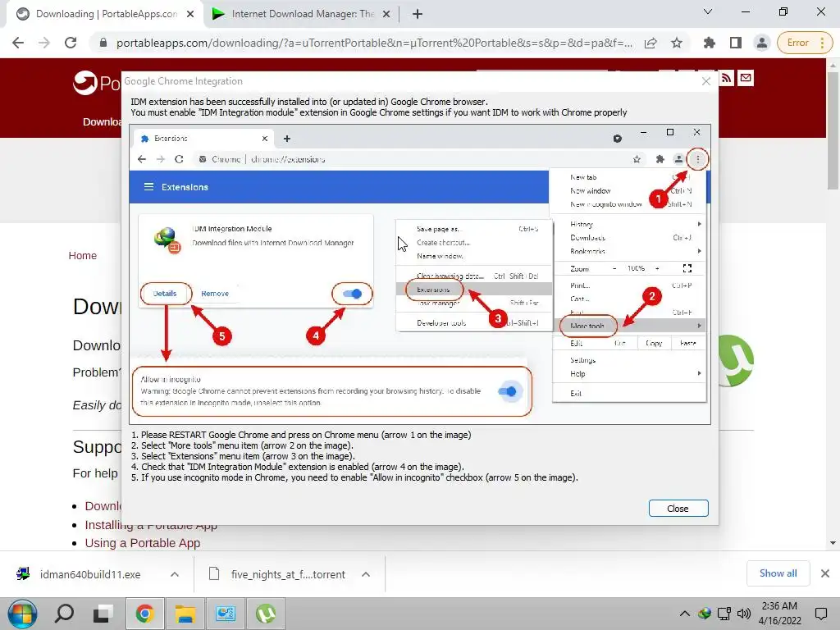Open the volume speaker tray icon
The height and width of the screenshot is (630, 840).
point(743,614)
